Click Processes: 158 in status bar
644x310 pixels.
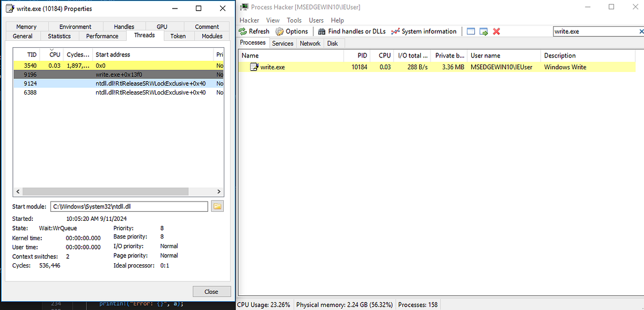[x=418, y=305]
